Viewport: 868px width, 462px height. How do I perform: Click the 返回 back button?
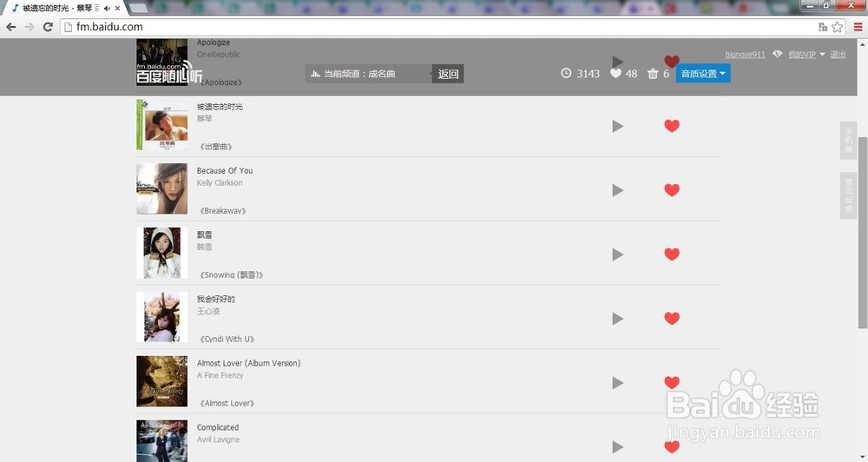(x=448, y=74)
